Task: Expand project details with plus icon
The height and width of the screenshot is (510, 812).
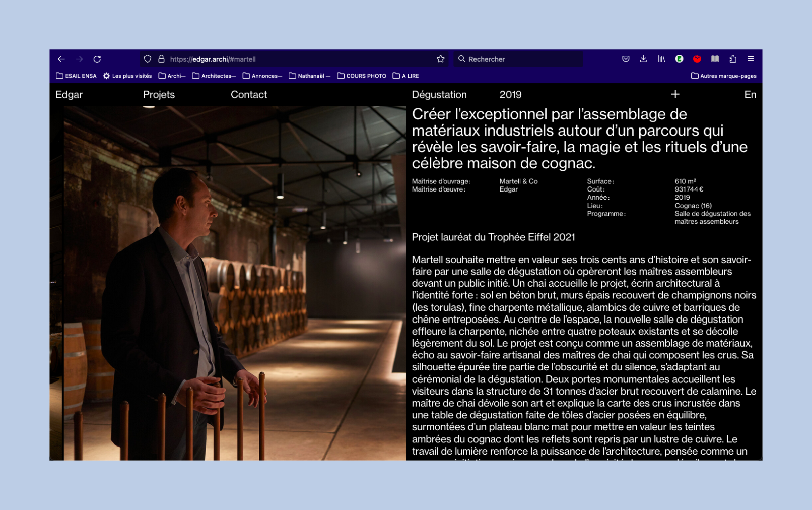Action: pyautogui.click(x=675, y=94)
